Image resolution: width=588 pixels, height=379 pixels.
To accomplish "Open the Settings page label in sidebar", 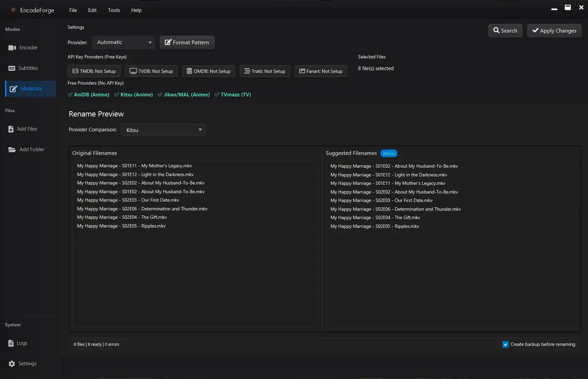I will (28, 364).
